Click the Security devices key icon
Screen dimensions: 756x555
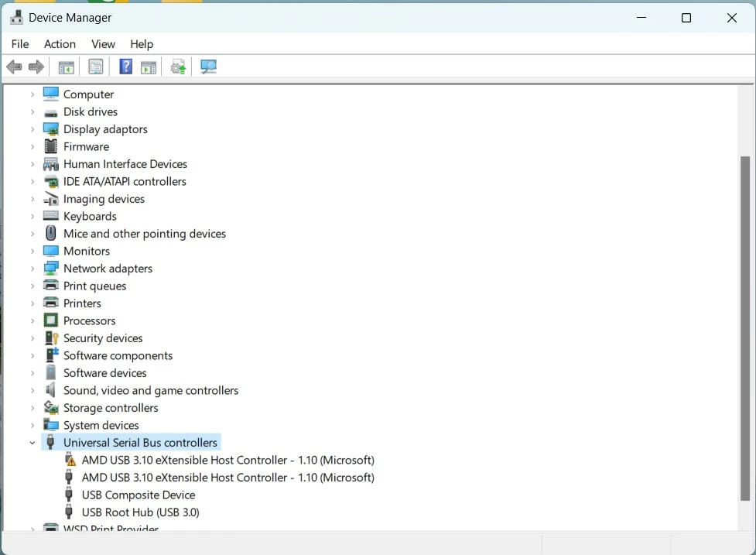point(51,338)
